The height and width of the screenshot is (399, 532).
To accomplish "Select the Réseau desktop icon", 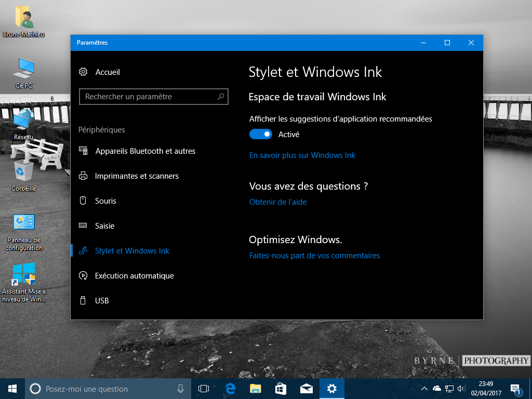I will pos(24,119).
